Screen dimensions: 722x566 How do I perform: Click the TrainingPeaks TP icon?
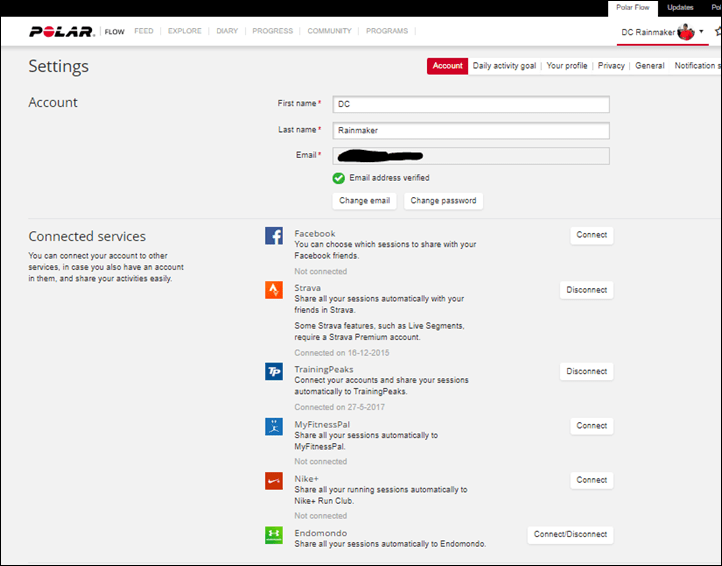click(x=274, y=371)
